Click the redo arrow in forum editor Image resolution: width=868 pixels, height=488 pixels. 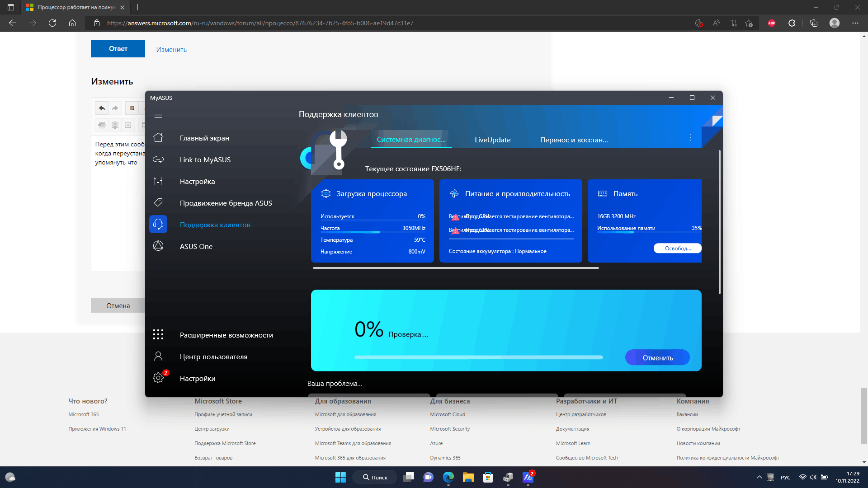pos(115,108)
